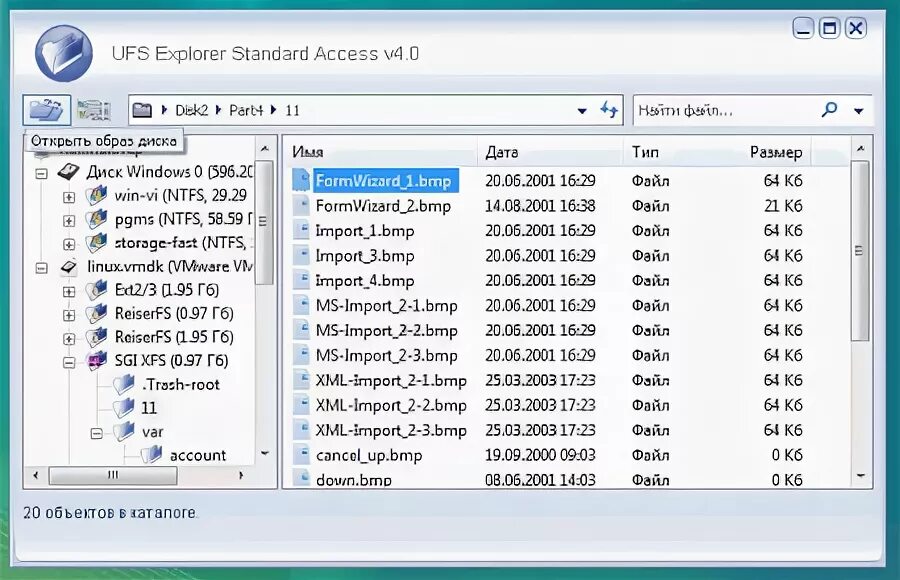Viewport: 900px width, 580px height.
Task: Select file down.bmp
Action: coord(354,480)
